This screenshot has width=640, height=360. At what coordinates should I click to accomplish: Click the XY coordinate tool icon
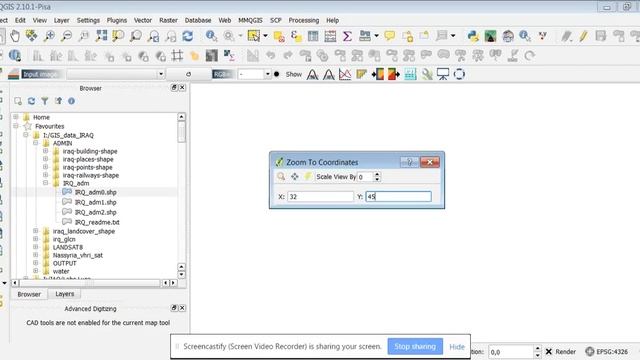pos(542,36)
